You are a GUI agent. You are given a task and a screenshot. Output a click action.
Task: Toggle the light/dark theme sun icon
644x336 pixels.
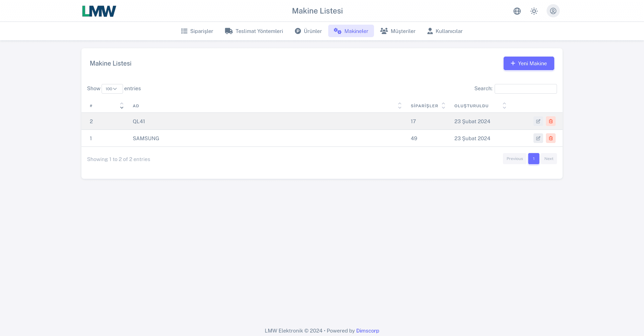pyautogui.click(x=534, y=11)
